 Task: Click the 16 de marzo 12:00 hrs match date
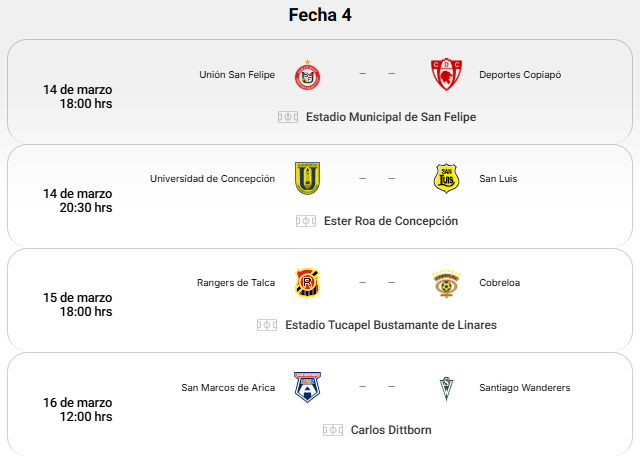tap(78, 409)
